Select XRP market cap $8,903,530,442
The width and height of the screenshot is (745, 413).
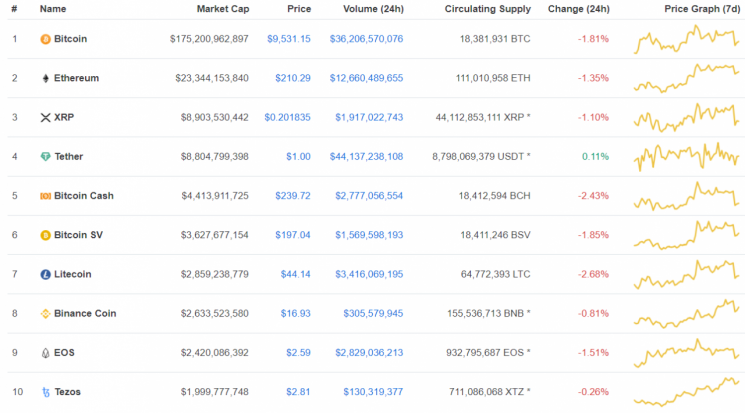(215, 117)
